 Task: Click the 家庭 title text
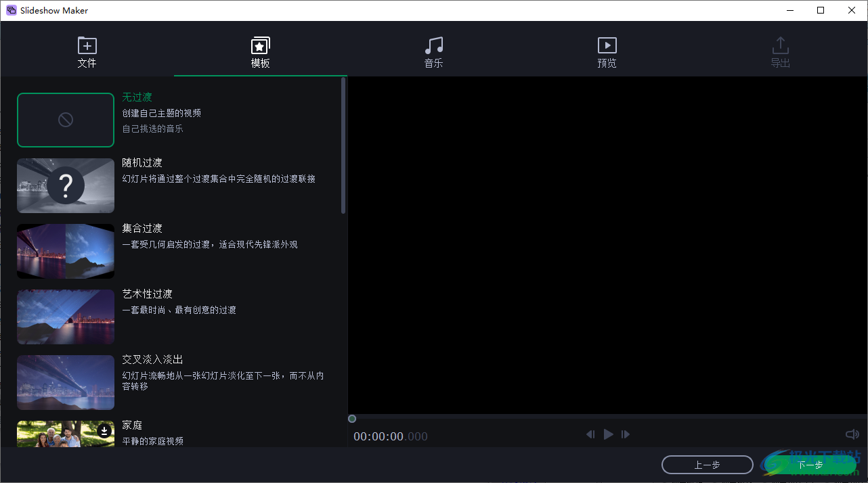[132, 425]
